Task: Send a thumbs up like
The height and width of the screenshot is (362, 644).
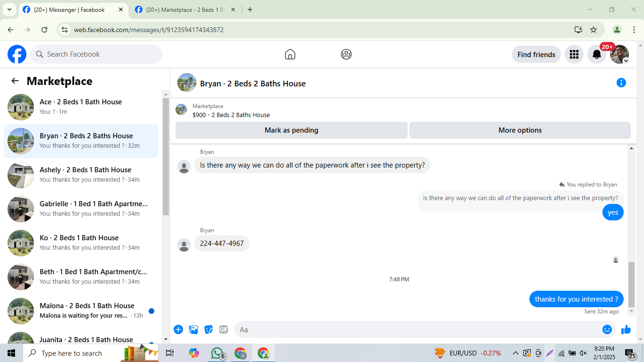Action: click(x=626, y=329)
